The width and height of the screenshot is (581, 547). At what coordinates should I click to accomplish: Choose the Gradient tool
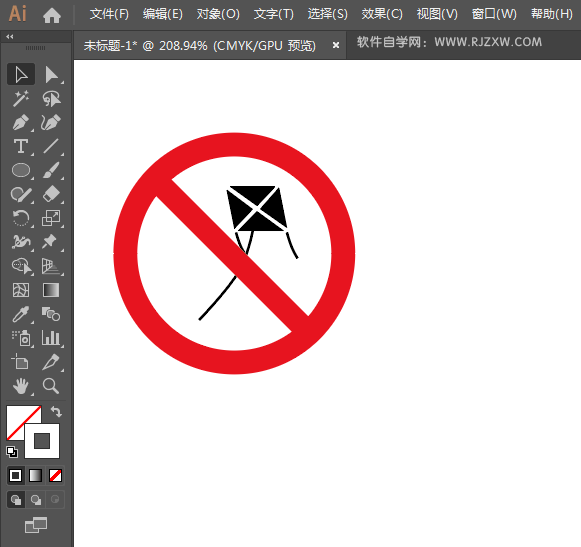point(51,290)
